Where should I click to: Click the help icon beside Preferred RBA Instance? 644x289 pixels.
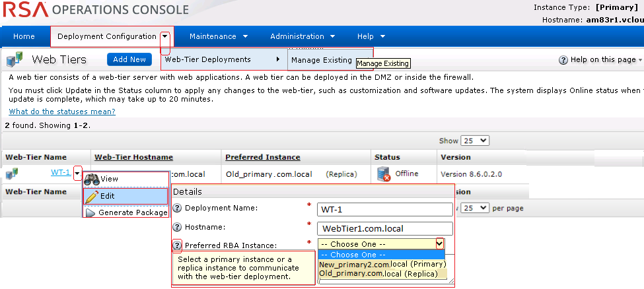pos(177,245)
